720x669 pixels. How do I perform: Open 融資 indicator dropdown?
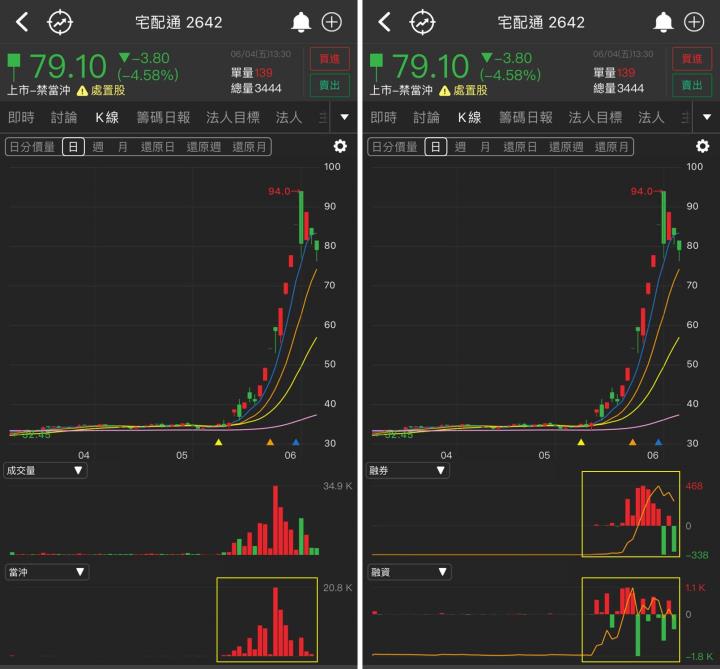[409, 572]
